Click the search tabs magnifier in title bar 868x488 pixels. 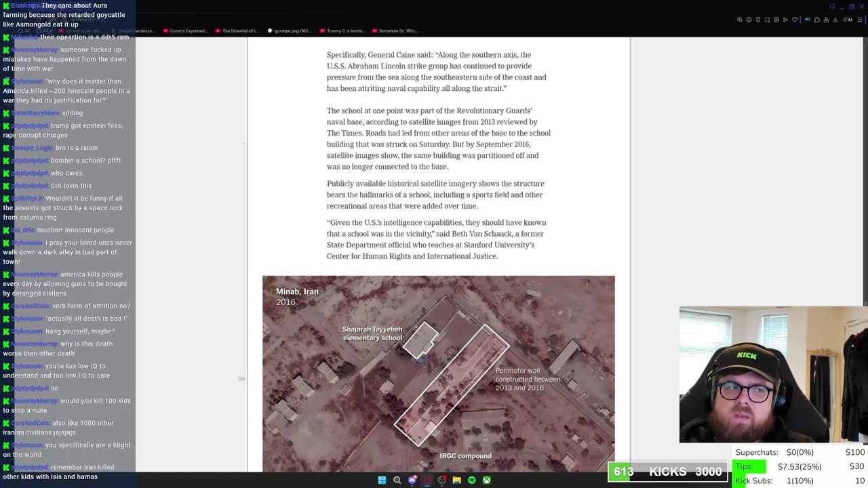832,7
